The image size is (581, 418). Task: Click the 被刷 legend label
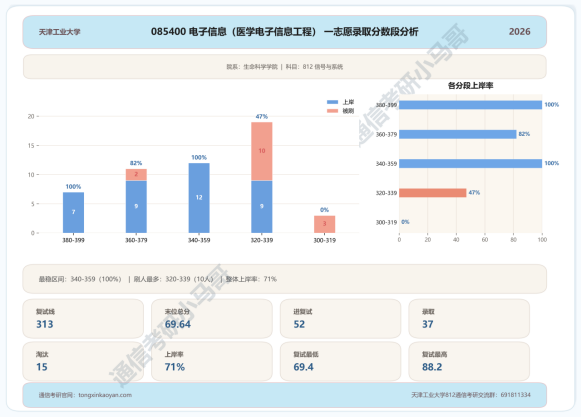coord(348,111)
